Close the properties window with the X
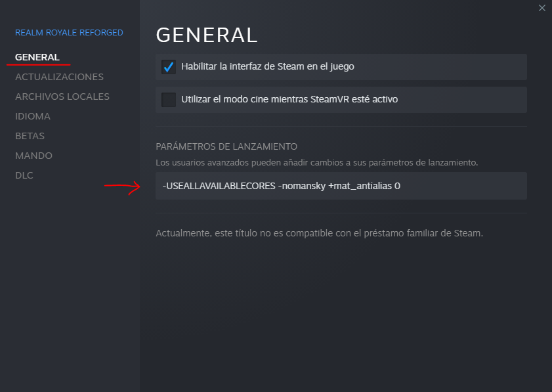 [541, 8]
